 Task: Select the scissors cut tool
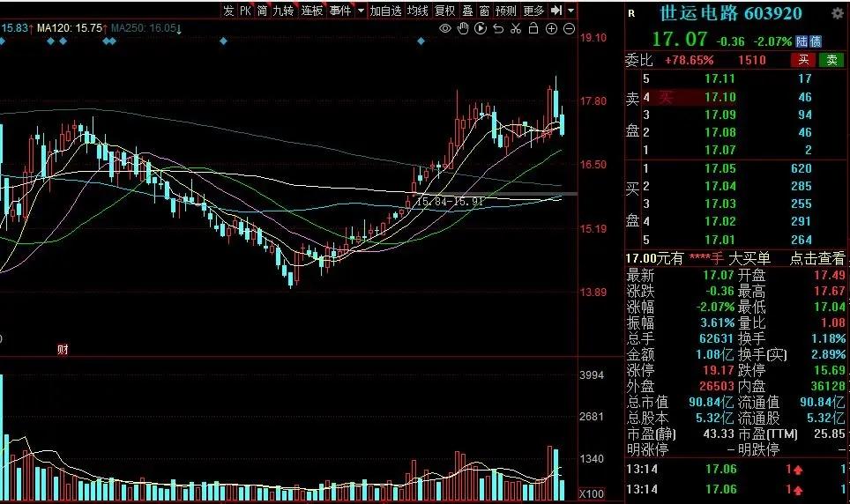point(516,28)
